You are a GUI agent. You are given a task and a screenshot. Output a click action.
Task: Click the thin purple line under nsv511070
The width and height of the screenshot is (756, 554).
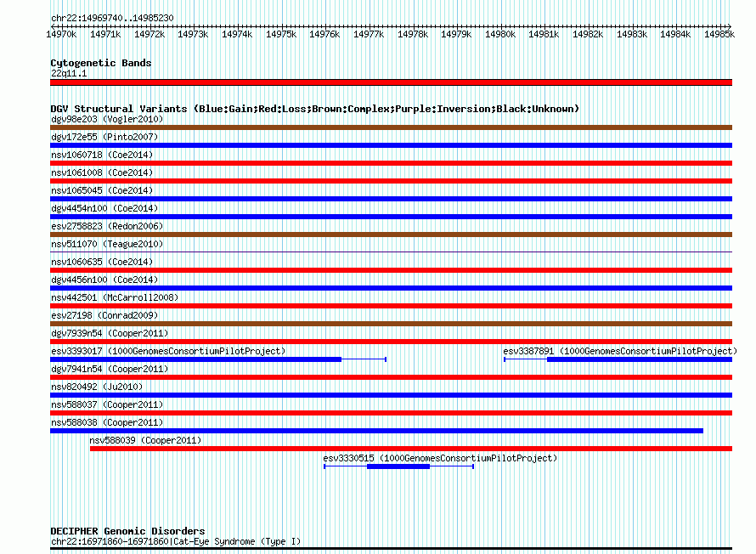(391, 252)
